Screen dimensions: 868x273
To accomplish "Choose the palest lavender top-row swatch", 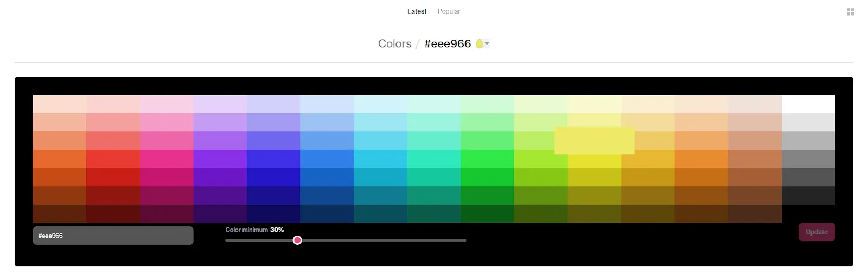I will pyautogui.click(x=220, y=104).
